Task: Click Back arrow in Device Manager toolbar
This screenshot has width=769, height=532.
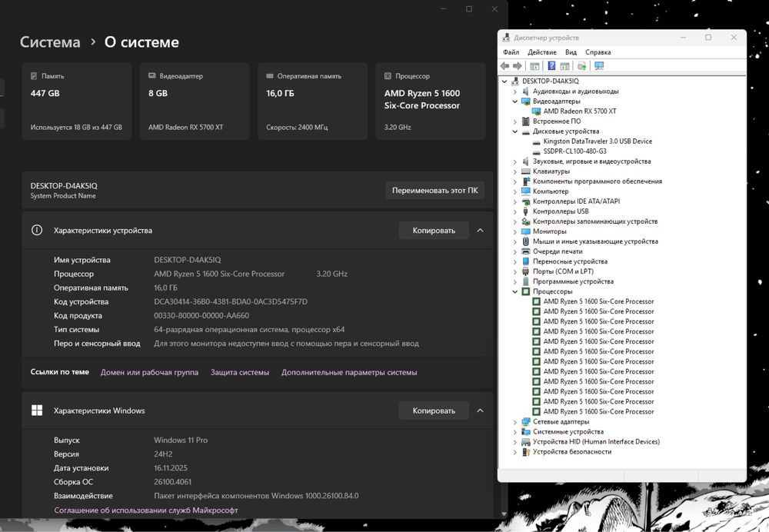Action: coord(504,65)
